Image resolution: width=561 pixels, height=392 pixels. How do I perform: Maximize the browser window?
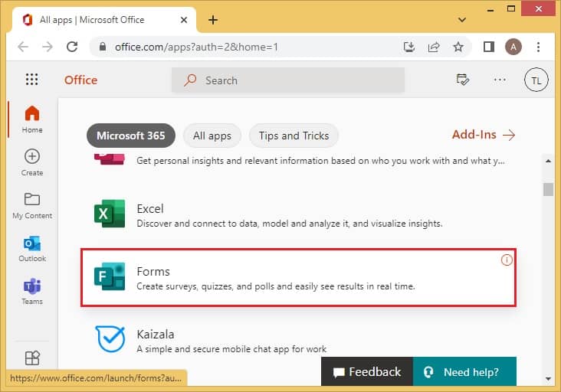(511, 8)
